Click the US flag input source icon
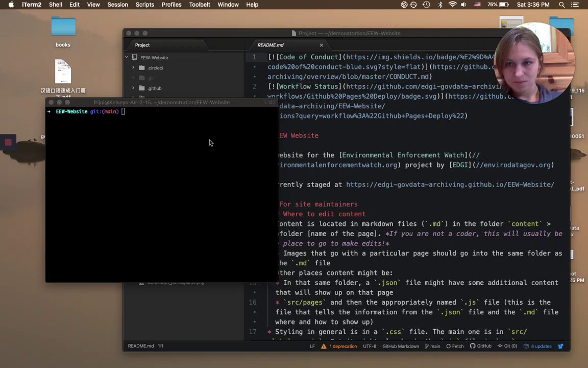 [x=477, y=5]
